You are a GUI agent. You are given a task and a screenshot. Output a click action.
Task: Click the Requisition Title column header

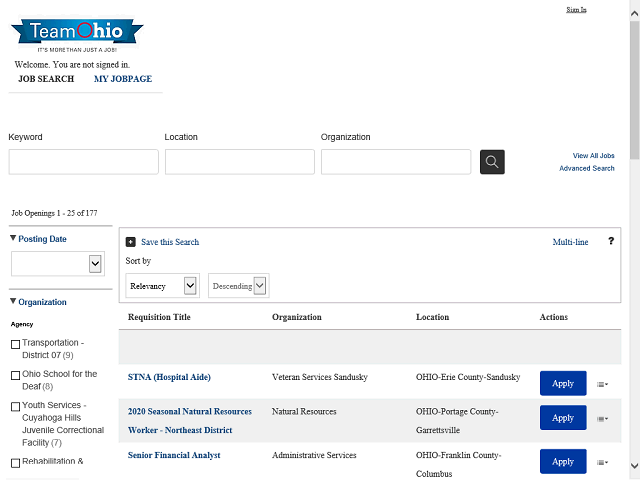(x=159, y=317)
